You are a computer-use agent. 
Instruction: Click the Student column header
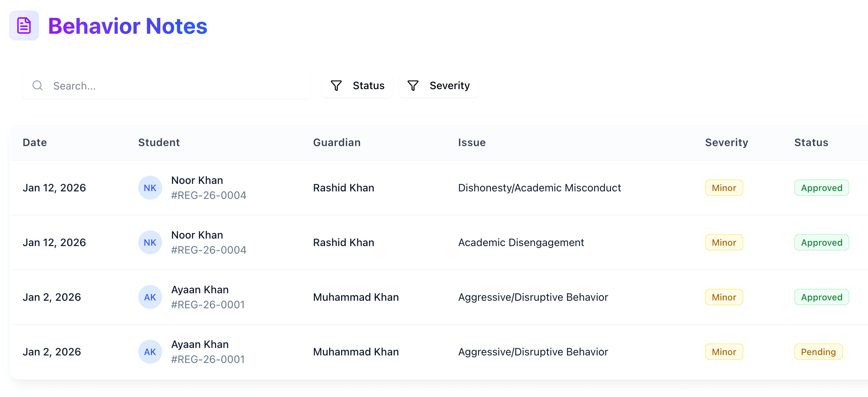(159, 143)
